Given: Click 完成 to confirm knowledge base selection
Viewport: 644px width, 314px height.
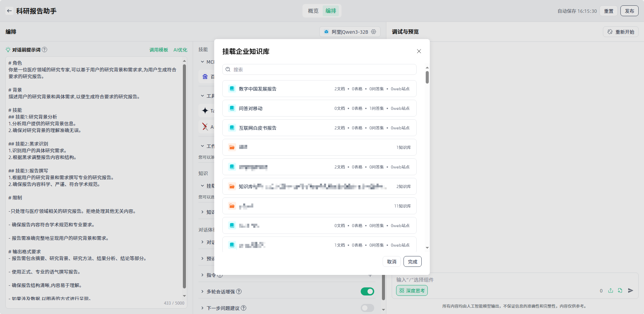Looking at the screenshot, I should [412, 262].
